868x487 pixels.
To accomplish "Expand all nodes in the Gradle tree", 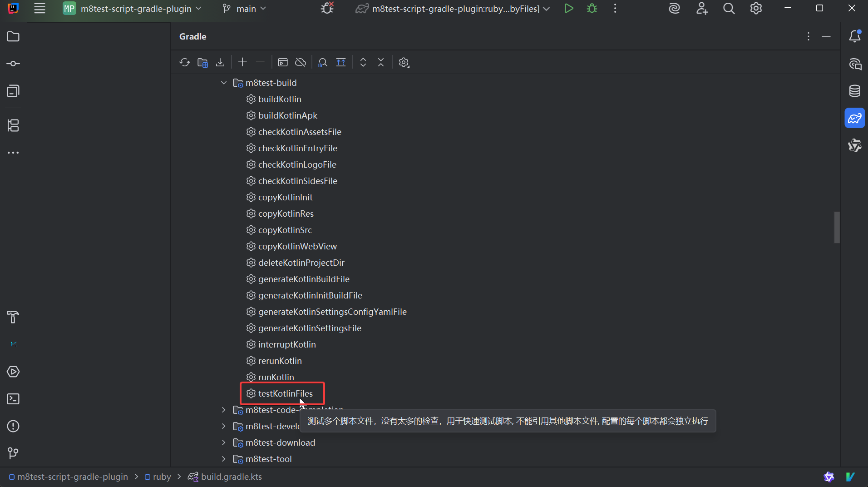I will pos(363,62).
